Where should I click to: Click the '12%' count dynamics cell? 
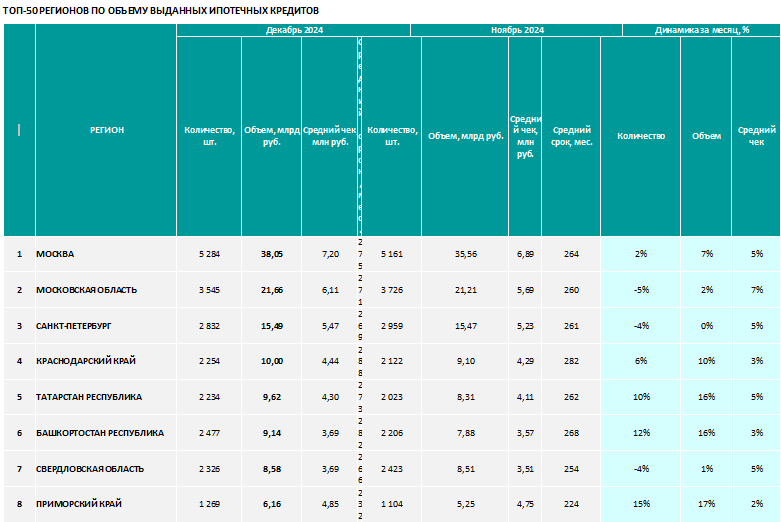[641, 433]
